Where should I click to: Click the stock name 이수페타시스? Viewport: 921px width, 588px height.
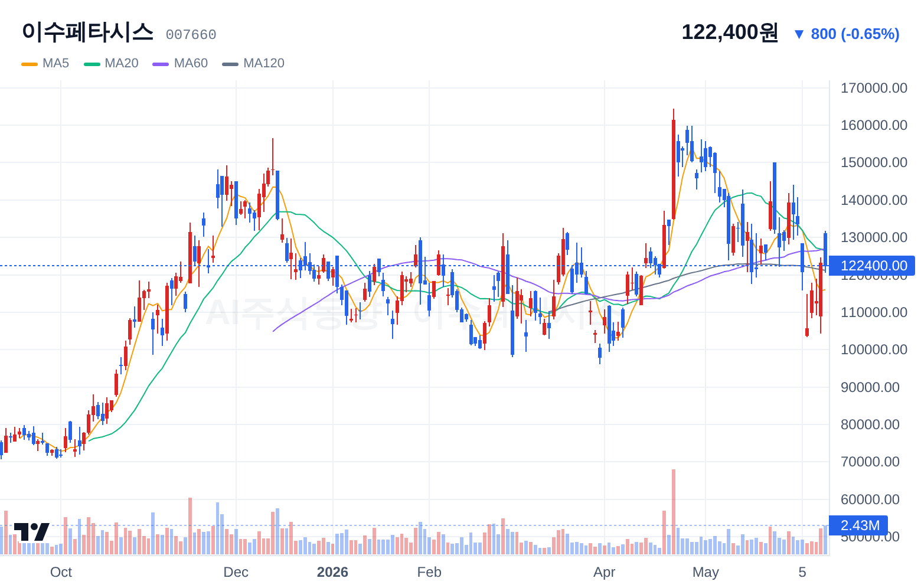[87, 32]
